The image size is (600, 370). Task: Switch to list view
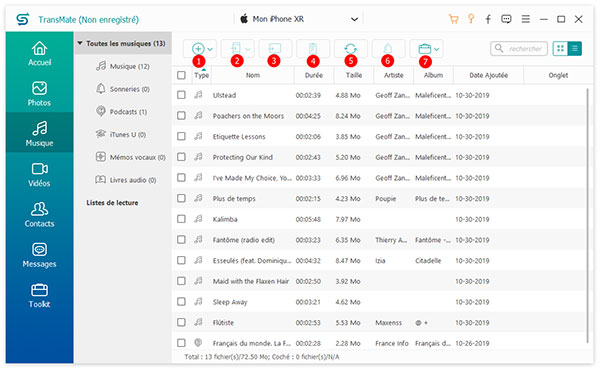click(574, 49)
